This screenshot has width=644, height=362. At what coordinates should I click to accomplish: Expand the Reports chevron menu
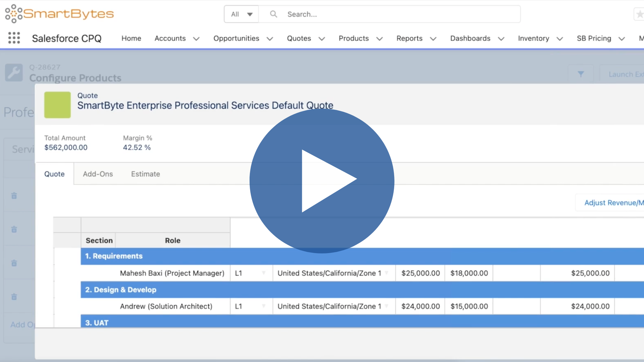[x=433, y=39]
